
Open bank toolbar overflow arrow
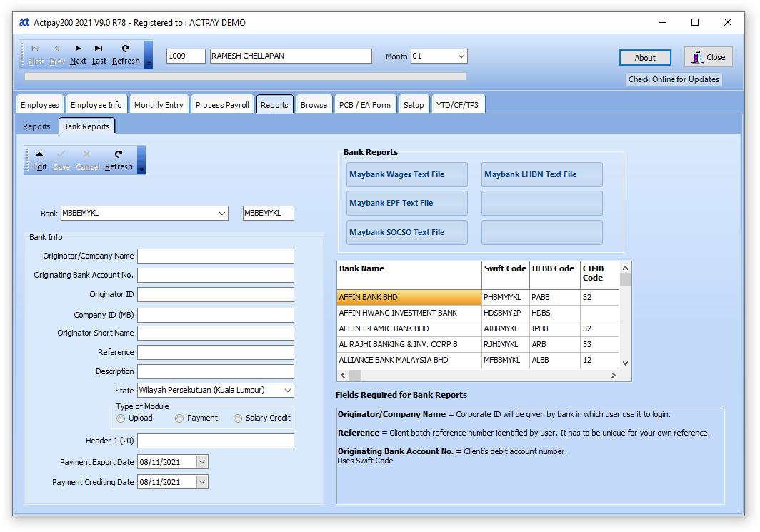(x=141, y=169)
